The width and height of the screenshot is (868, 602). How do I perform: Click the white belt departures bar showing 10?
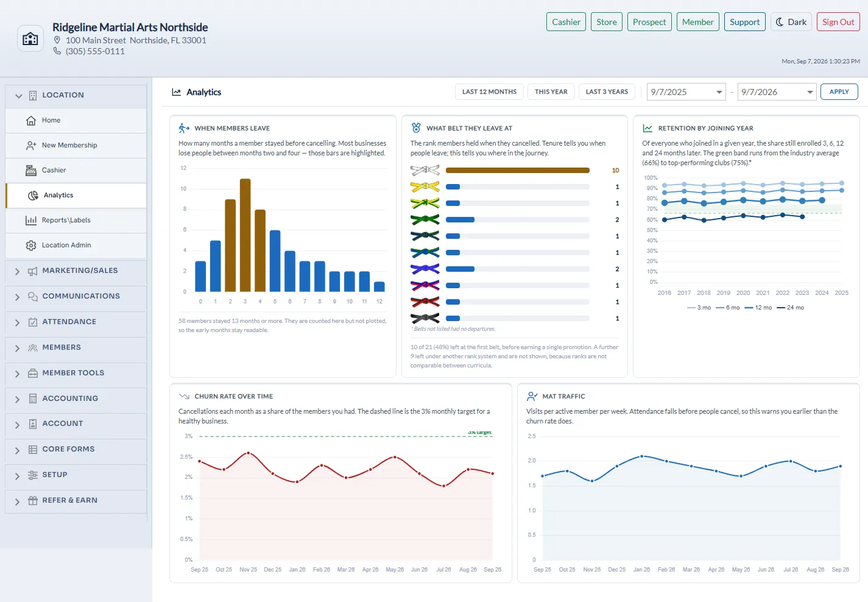point(518,171)
